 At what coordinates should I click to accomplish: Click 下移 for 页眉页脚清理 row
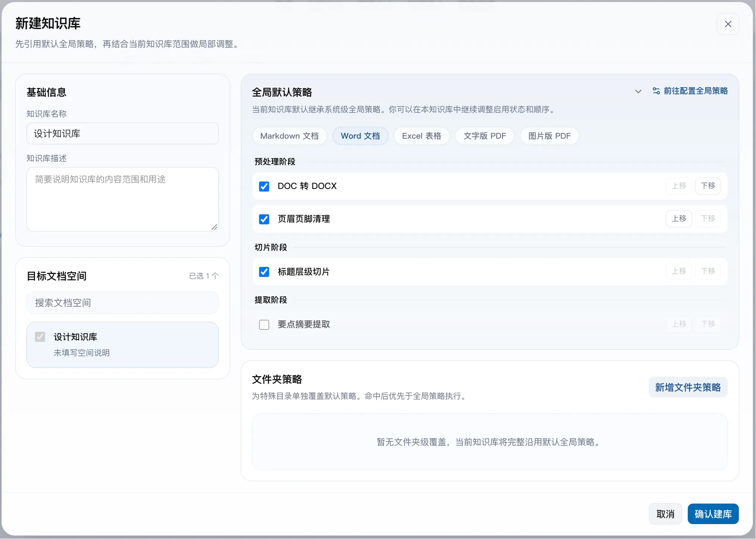pyautogui.click(x=708, y=219)
